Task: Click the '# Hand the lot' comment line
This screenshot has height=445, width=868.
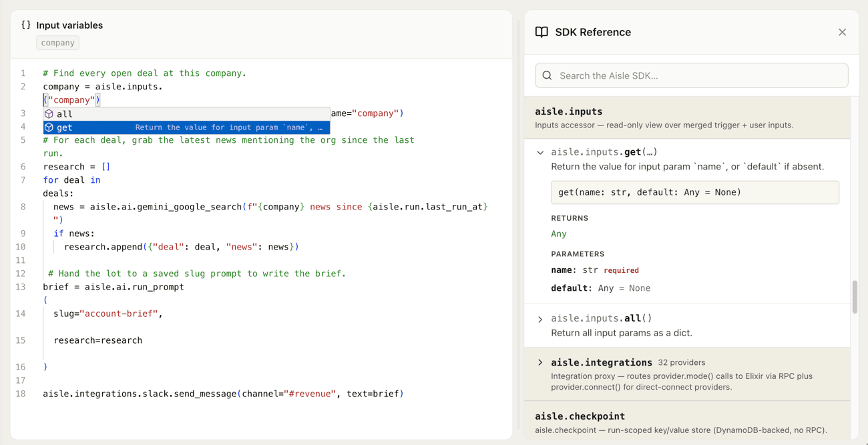Action: (x=197, y=274)
